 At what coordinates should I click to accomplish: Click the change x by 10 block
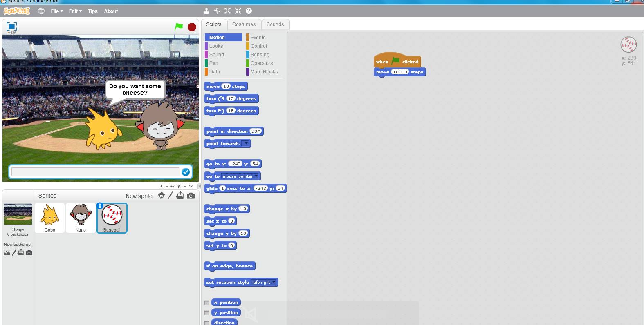click(x=227, y=209)
